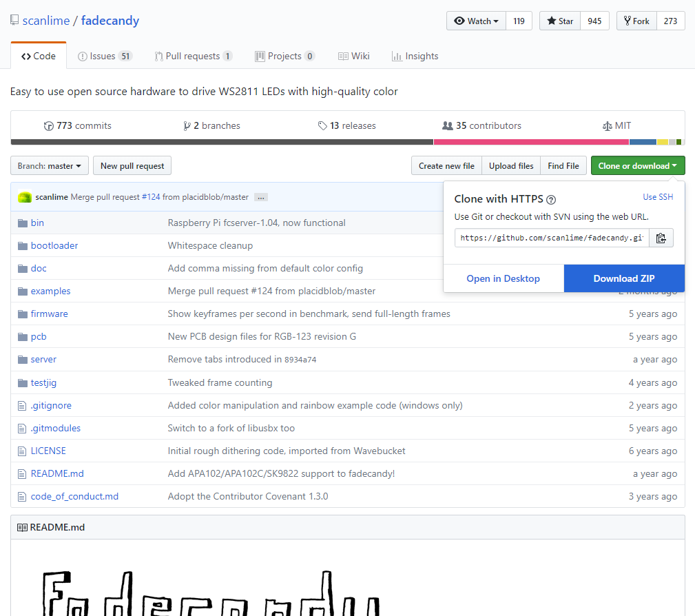Click the Fork button
The height and width of the screenshot is (616, 695).
636,21
